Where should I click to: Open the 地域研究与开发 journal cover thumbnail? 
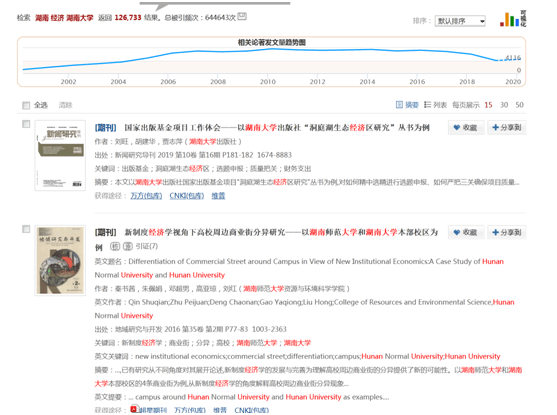click(x=60, y=260)
